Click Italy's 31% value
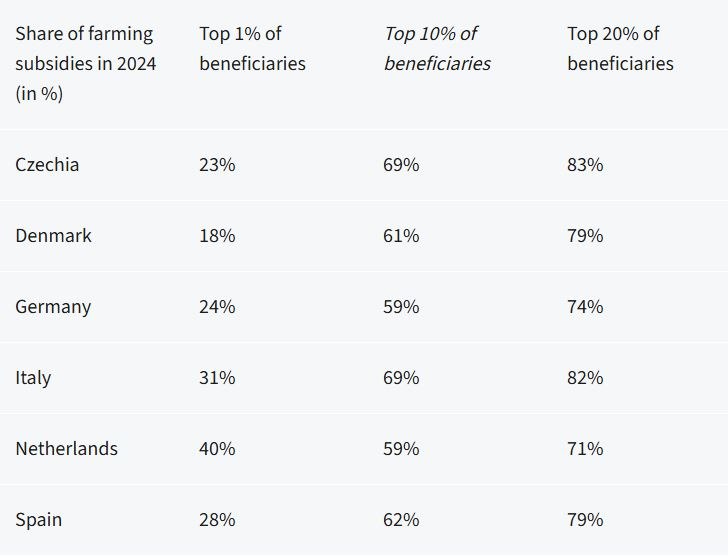The height and width of the screenshot is (558, 728). point(217,378)
